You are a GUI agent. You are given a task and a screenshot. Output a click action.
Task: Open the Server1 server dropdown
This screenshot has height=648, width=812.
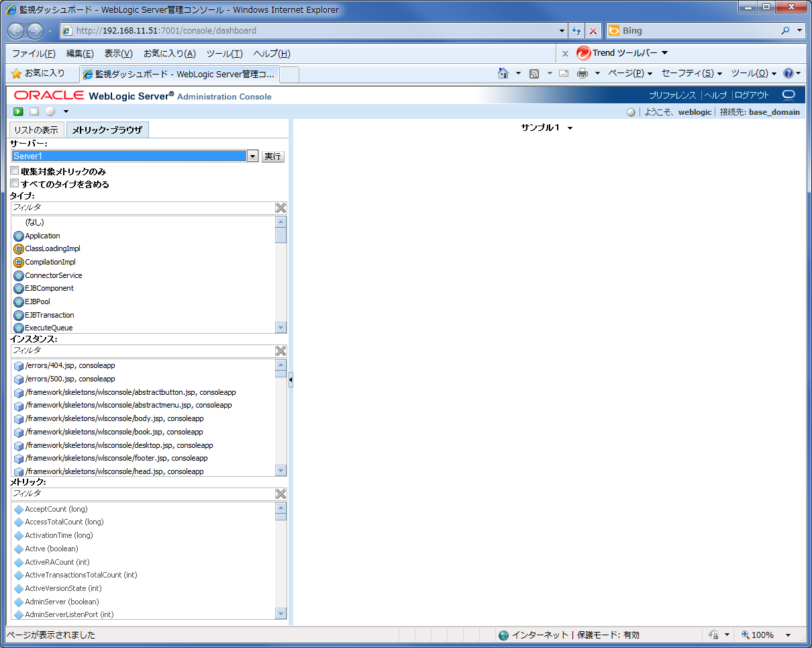pos(252,156)
